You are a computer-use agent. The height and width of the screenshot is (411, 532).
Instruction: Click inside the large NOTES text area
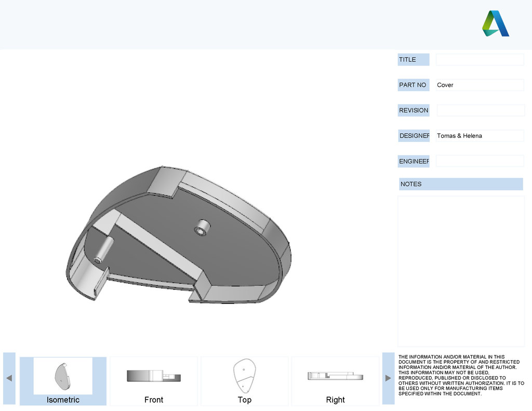pyautogui.click(x=461, y=271)
